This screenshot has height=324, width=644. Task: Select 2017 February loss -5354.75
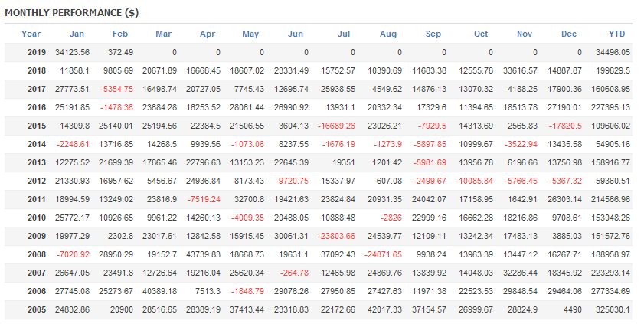(x=116, y=89)
